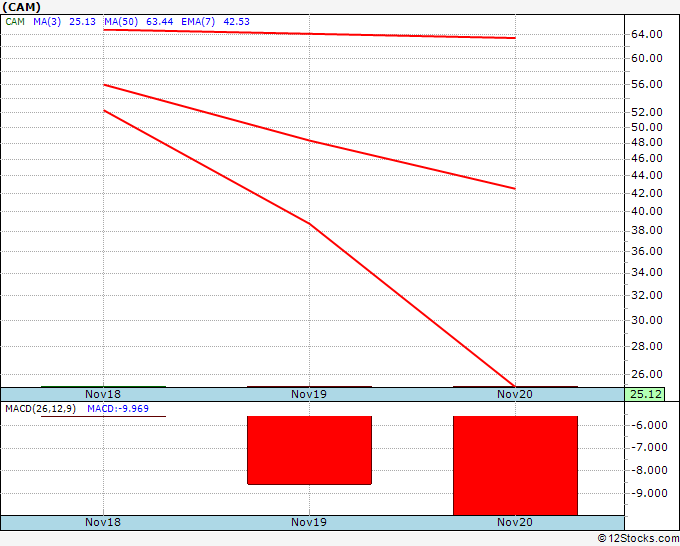Click the 60.00 price axis label
Image resolution: width=680 pixels, height=546 pixels.
647,58
